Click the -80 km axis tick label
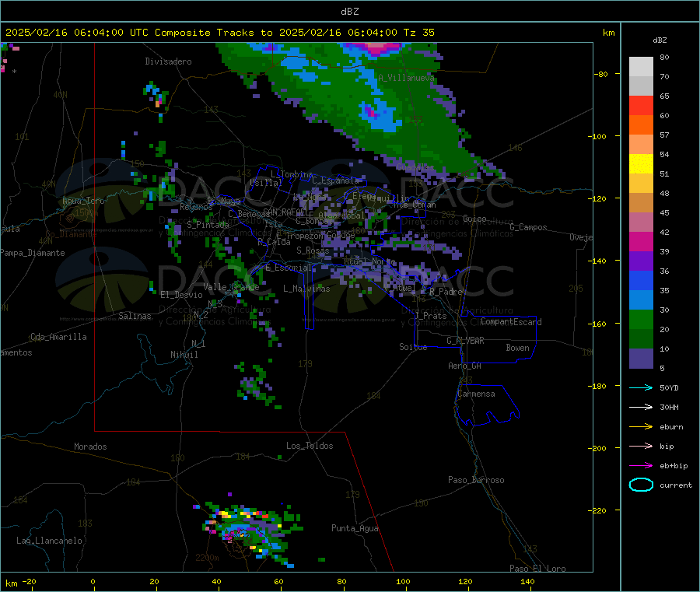 [x=601, y=74]
